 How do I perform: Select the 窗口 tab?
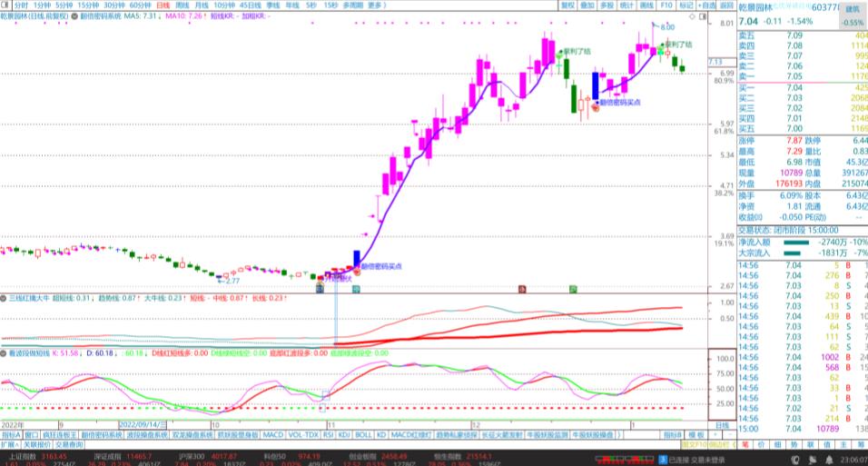click(x=31, y=435)
